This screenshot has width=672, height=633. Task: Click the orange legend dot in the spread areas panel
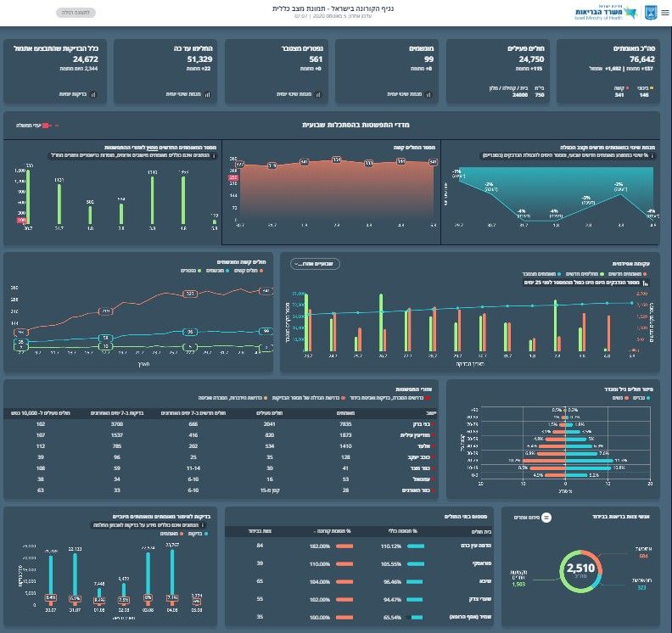click(x=342, y=398)
